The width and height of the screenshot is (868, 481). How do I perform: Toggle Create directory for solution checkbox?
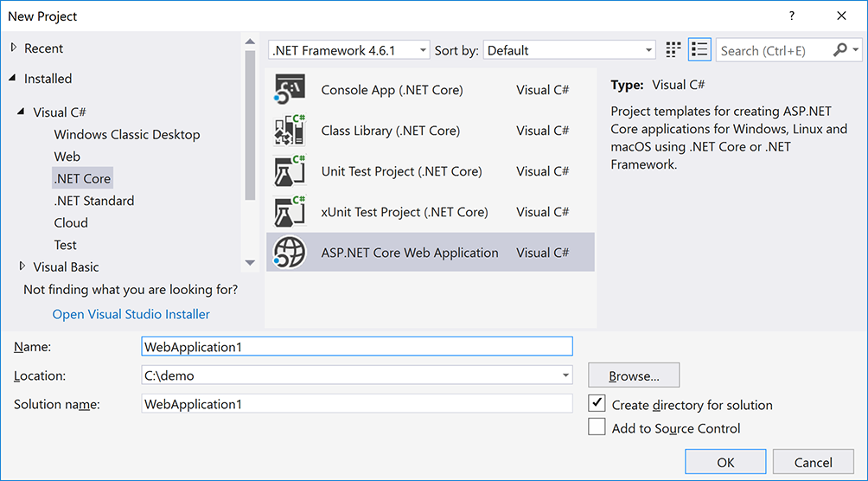[597, 404]
